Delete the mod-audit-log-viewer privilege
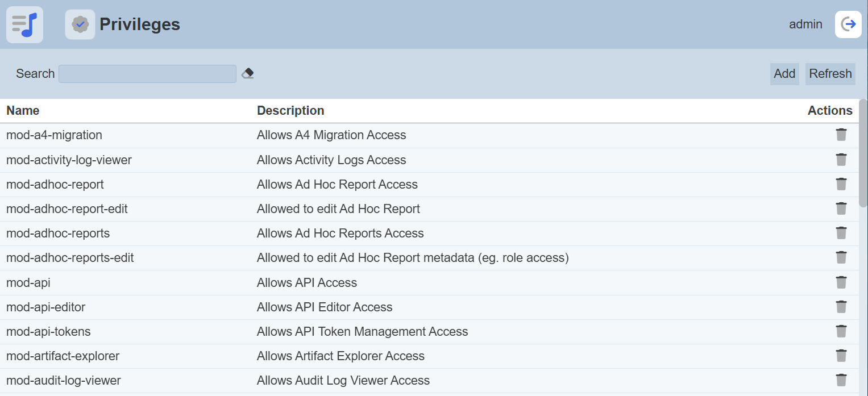 pyautogui.click(x=841, y=380)
